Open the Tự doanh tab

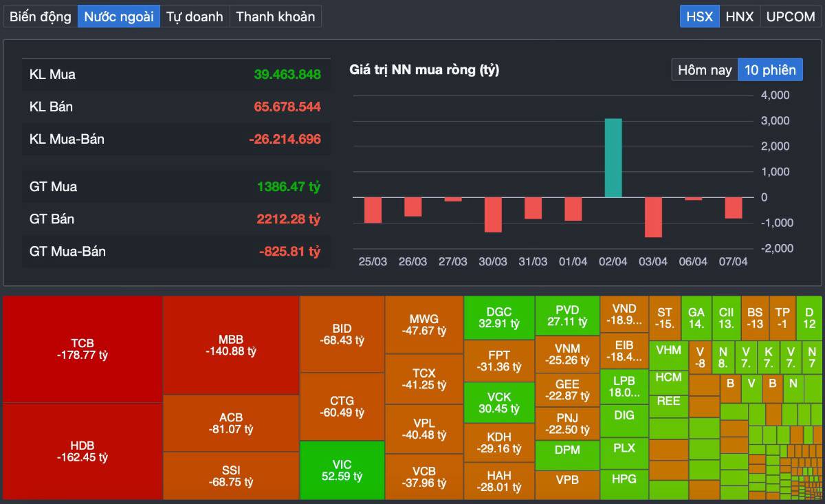195,17
